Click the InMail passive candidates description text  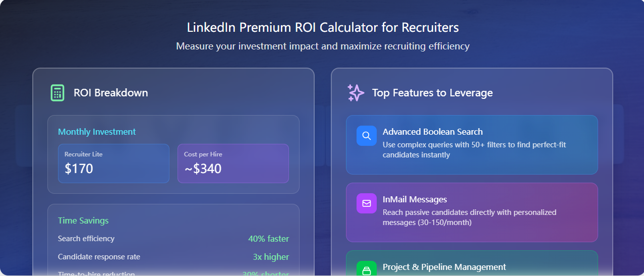[469, 217]
